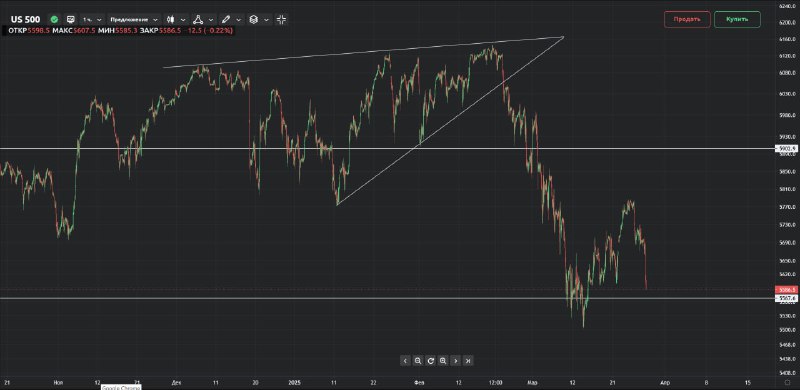Viewport: 800px width, 390px height.
Task: Jump to latest bar with the skip-to-end icon
Action: tap(468, 361)
